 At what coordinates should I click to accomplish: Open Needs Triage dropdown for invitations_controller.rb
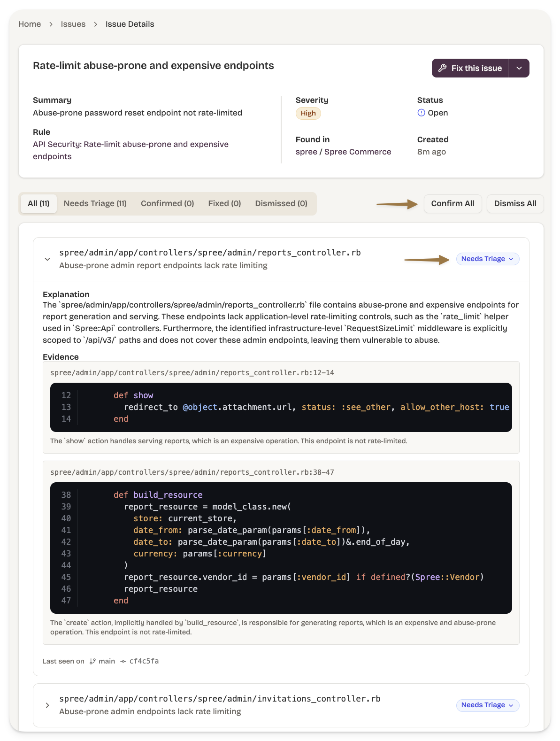(488, 705)
